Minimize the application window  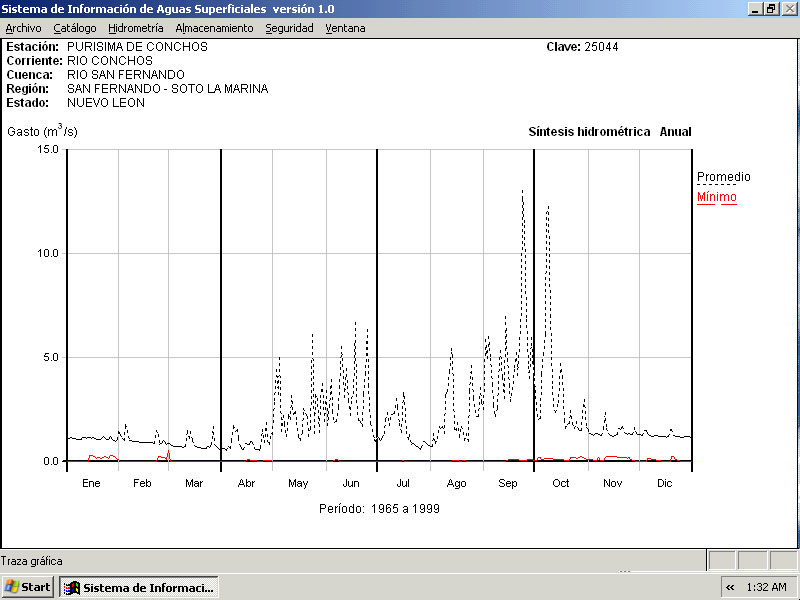click(x=755, y=8)
